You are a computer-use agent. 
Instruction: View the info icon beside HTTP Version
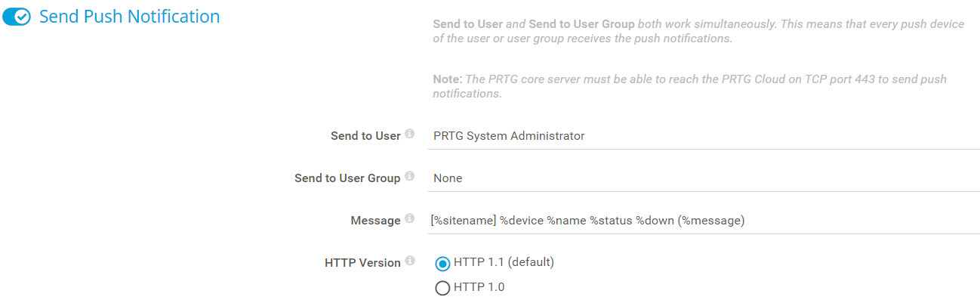(409, 261)
